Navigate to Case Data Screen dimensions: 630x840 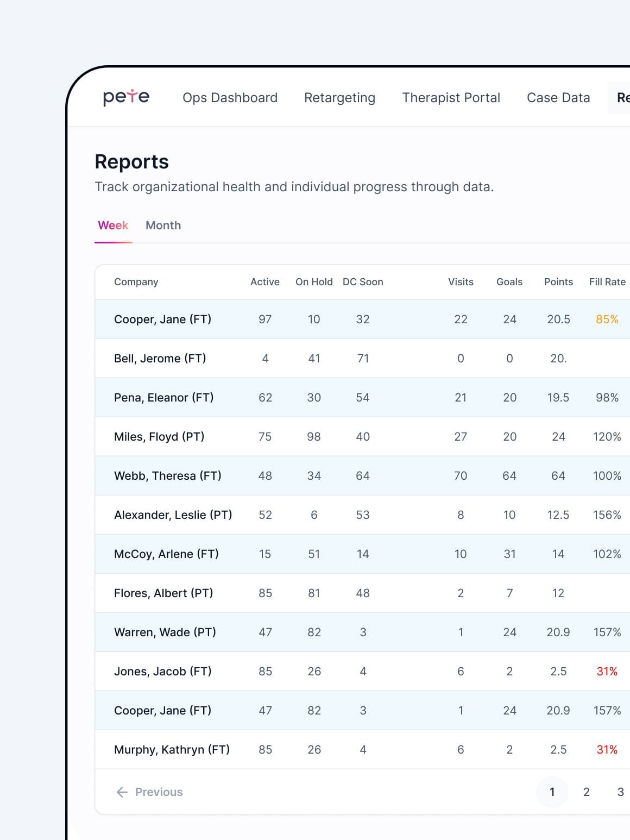[558, 98]
